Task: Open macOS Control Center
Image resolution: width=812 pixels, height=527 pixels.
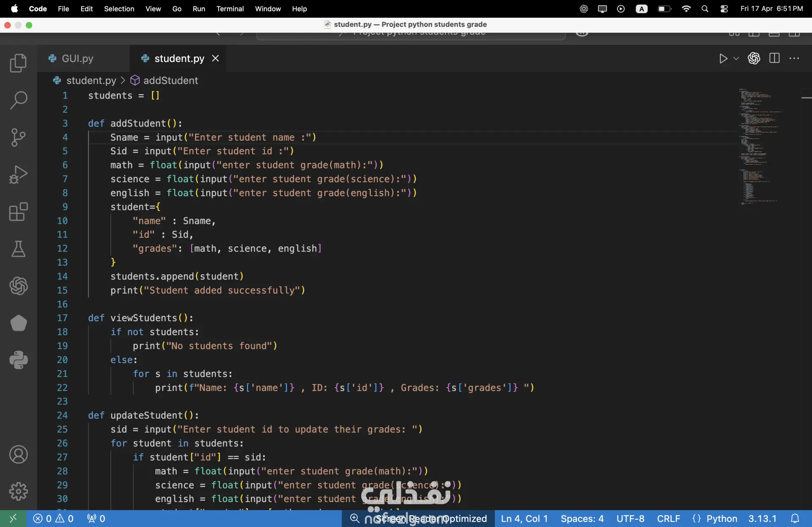Action: [724, 8]
